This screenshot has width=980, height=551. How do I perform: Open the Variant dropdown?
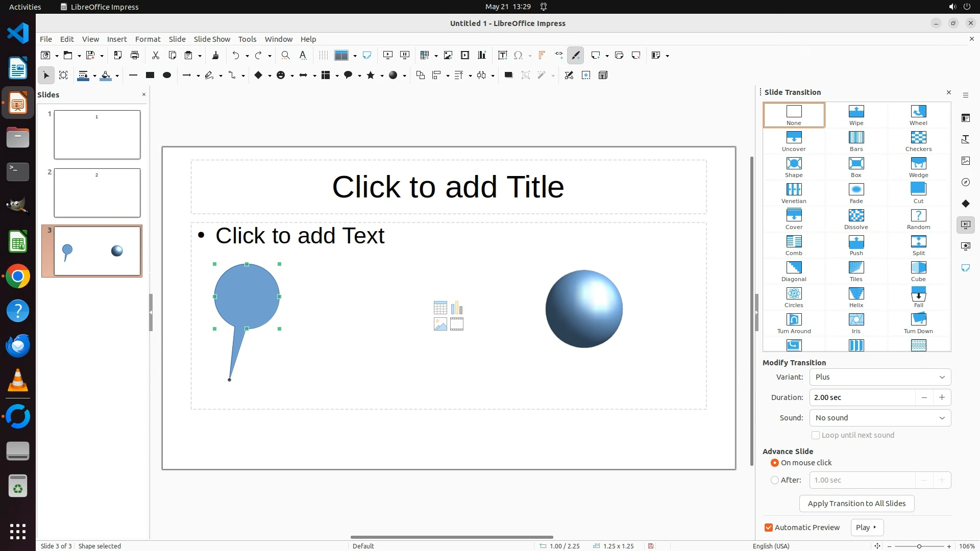880,377
